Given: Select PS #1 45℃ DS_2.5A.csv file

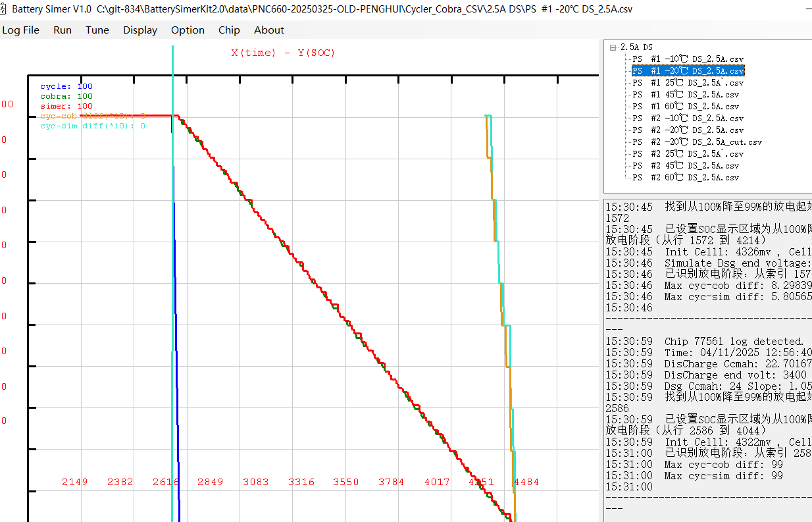Looking at the screenshot, I should [x=686, y=95].
